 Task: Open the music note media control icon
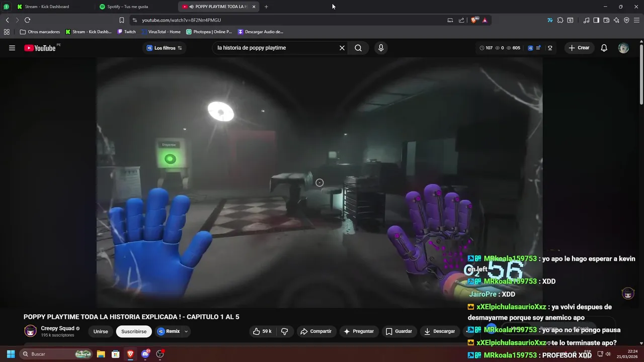[x=586, y=20]
